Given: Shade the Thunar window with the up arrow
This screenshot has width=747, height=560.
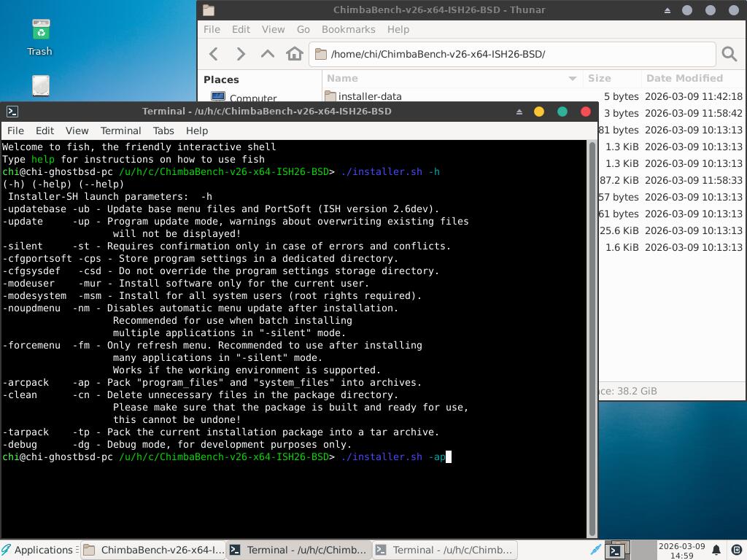Looking at the screenshot, I should point(667,10).
